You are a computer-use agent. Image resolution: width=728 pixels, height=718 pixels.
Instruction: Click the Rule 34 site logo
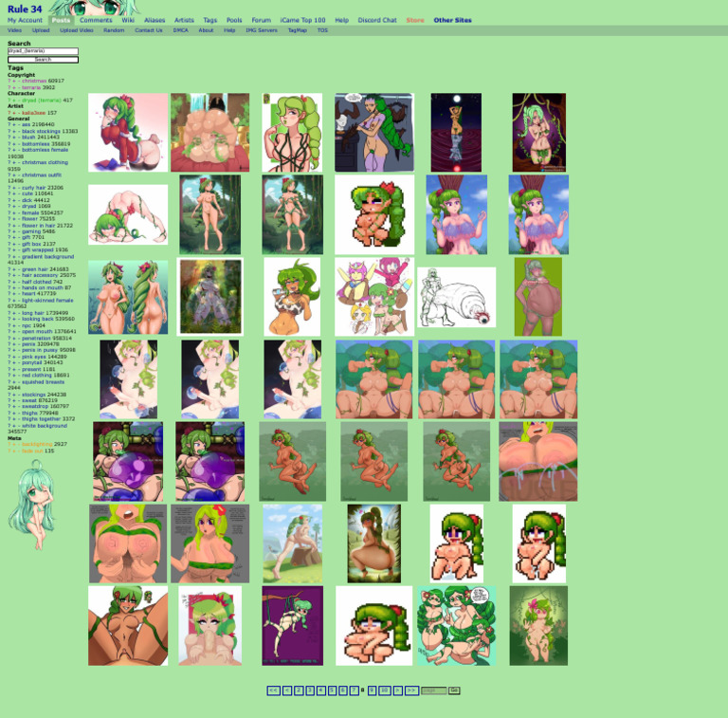(x=25, y=9)
